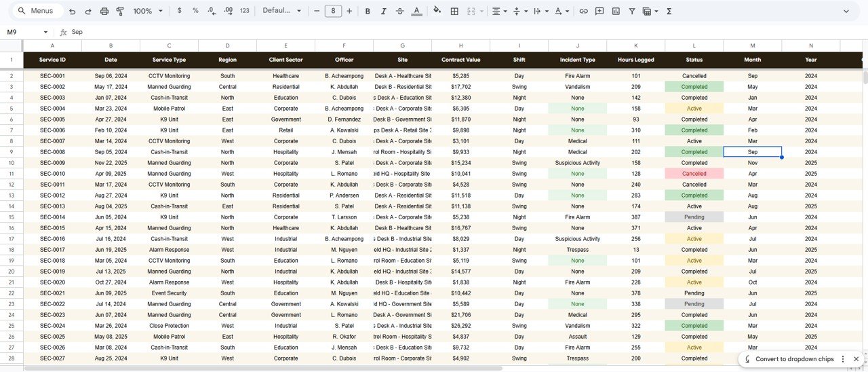Open the filter views dropdown
The height and width of the screenshot is (372, 868).
[x=650, y=11]
